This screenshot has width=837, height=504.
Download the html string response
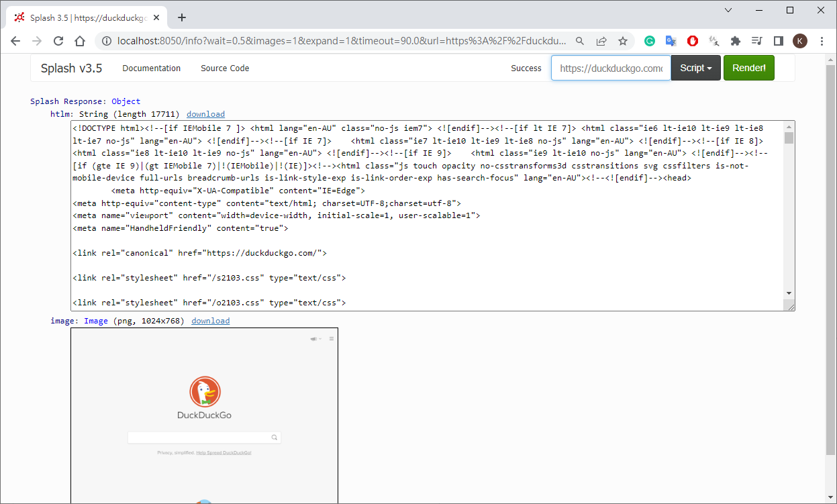pos(205,114)
